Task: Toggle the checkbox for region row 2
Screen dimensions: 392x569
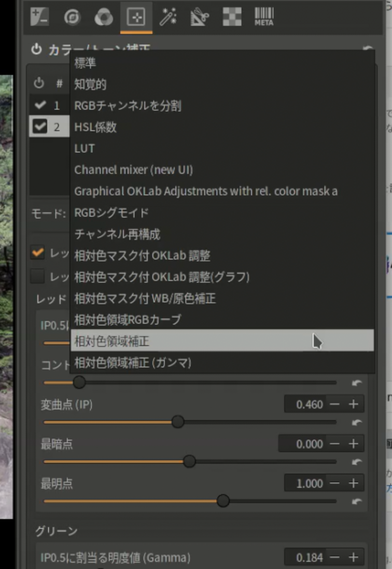Action: [x=40, y=126]
